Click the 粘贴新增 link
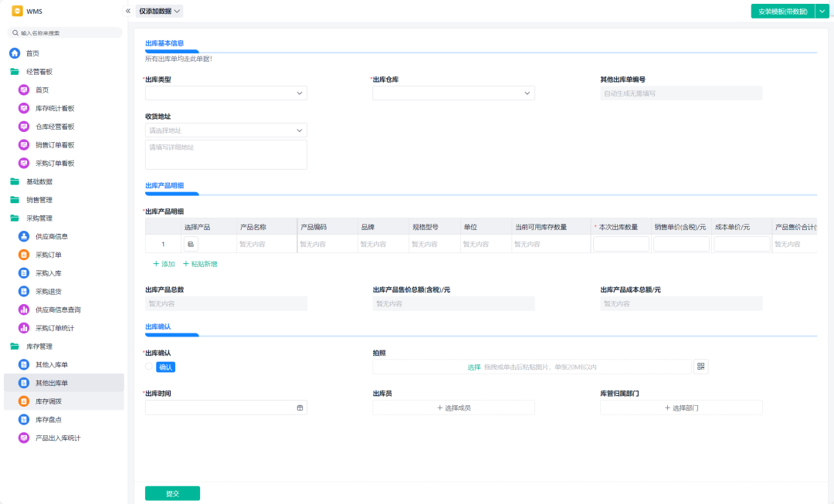This screenshot has width=834, height=504. pos(200,264)
